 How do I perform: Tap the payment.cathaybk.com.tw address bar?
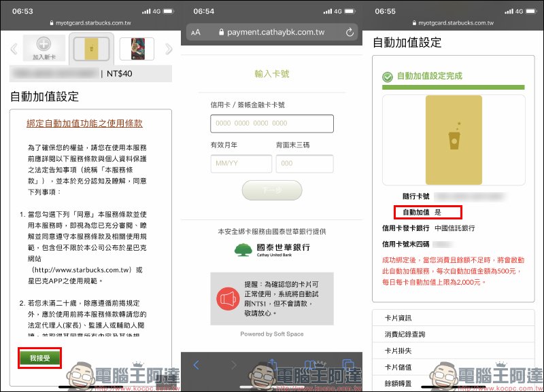[271, 32]
